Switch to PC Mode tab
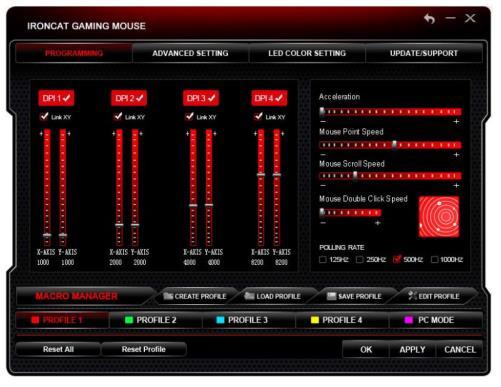Screen dimensions: 501x387 point(435,320)
